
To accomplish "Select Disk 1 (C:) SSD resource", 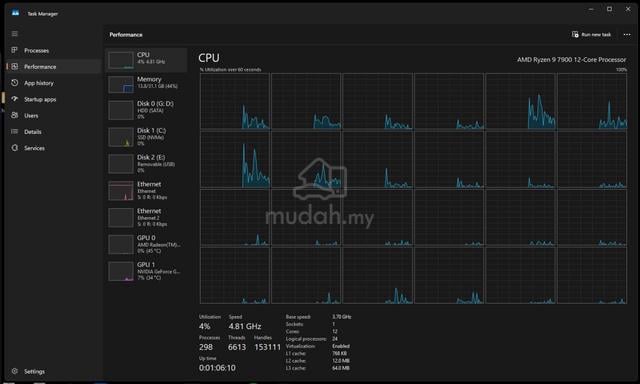I will tap(146, 137).
